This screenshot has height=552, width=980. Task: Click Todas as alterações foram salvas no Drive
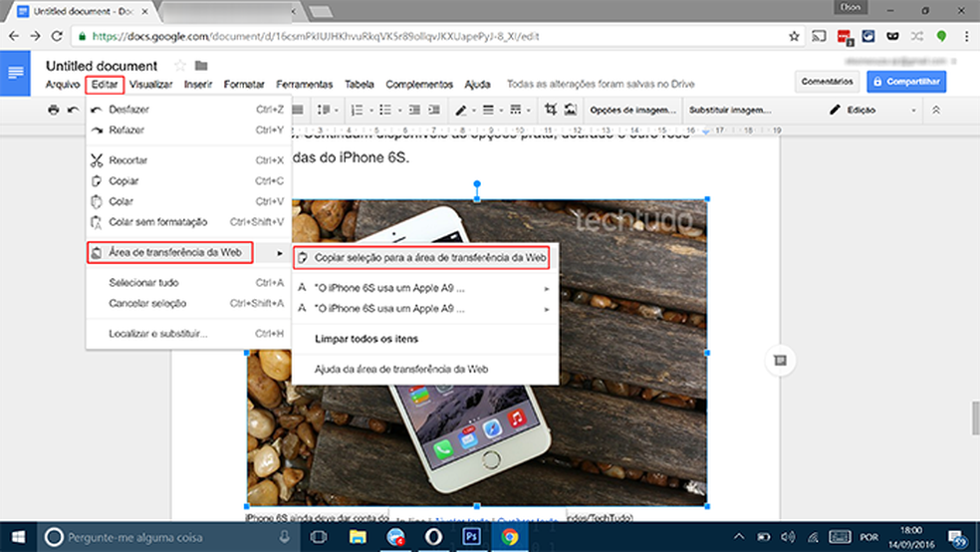tap(601, 84)
